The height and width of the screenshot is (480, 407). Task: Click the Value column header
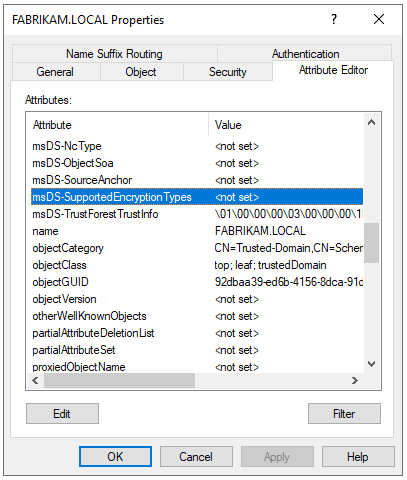pos(286,125)
